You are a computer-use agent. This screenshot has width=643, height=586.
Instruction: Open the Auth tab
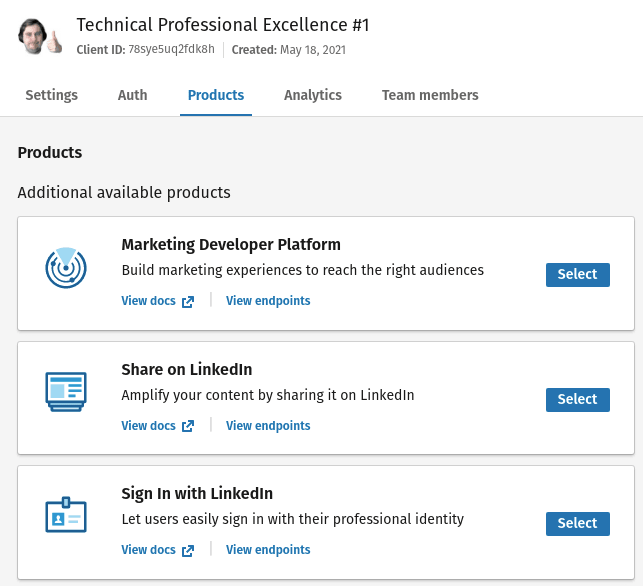pos(132,95)
